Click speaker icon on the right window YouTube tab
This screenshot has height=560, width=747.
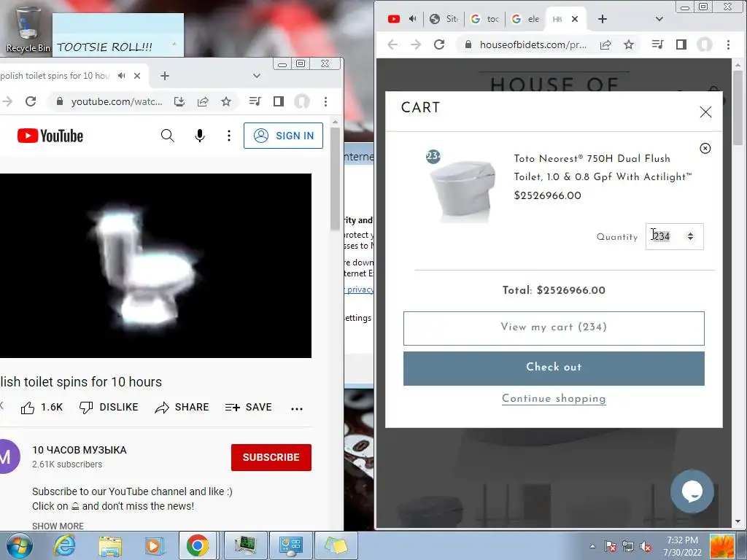413,19
